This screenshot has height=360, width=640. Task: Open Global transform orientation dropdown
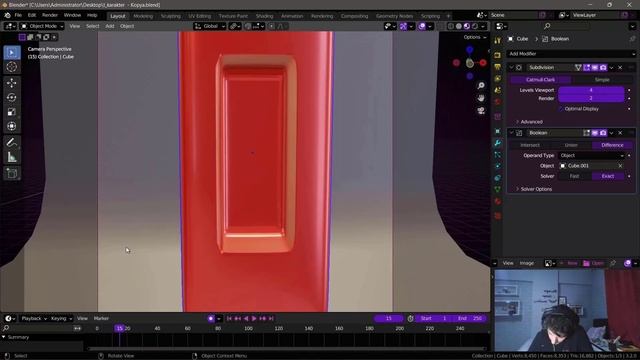coord(210,26)
